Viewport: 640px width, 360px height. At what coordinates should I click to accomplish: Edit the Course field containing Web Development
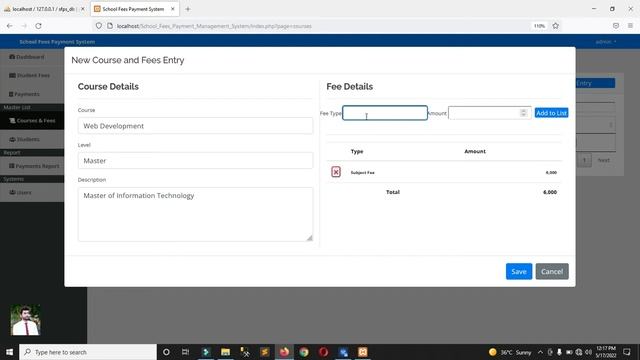(195, 126)
